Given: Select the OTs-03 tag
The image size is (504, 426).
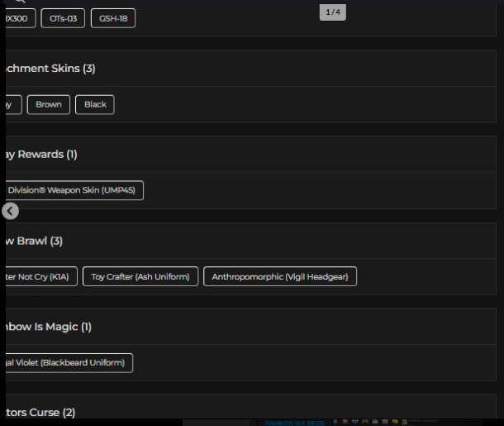Looking at the screenshot, I should pos(63,18).
